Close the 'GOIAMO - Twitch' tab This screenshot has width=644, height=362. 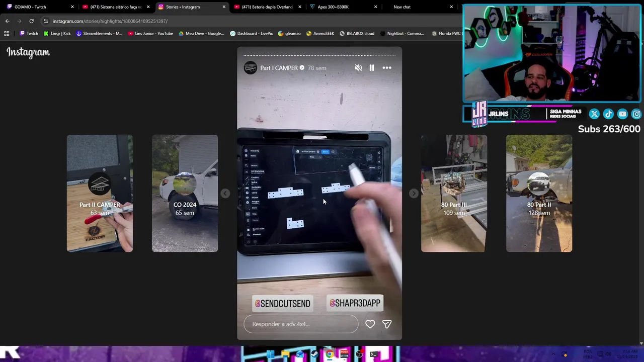tap(72, 7)
